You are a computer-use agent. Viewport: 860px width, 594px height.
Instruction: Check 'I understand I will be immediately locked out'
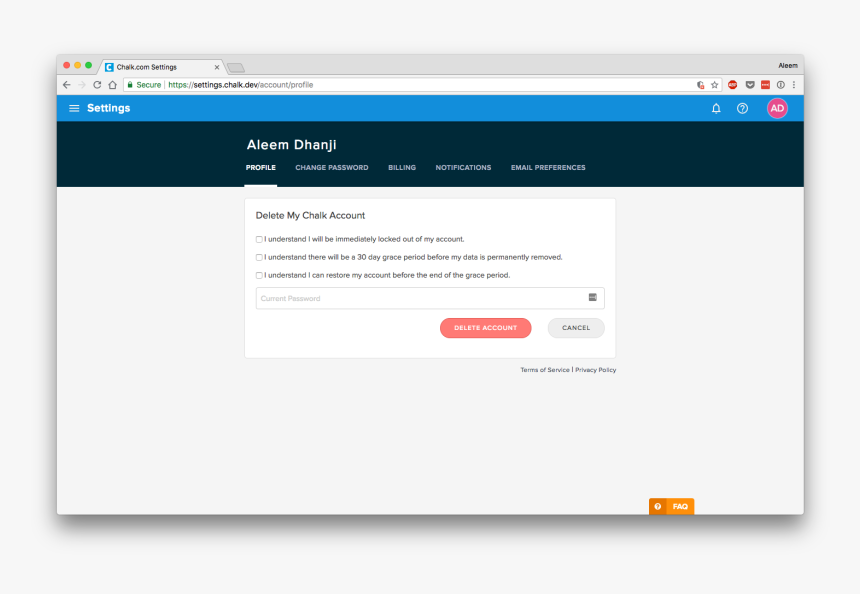point(259,239)
